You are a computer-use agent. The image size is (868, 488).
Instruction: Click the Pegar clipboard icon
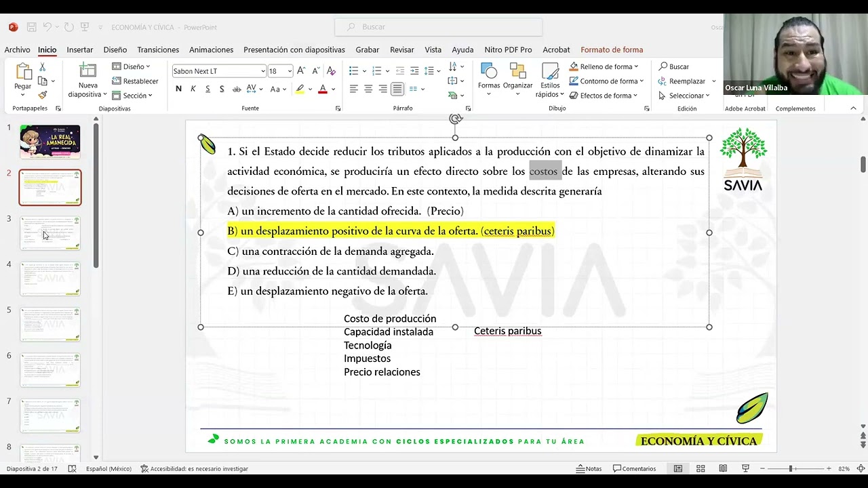pyautogui.click(x=23, y=71)
